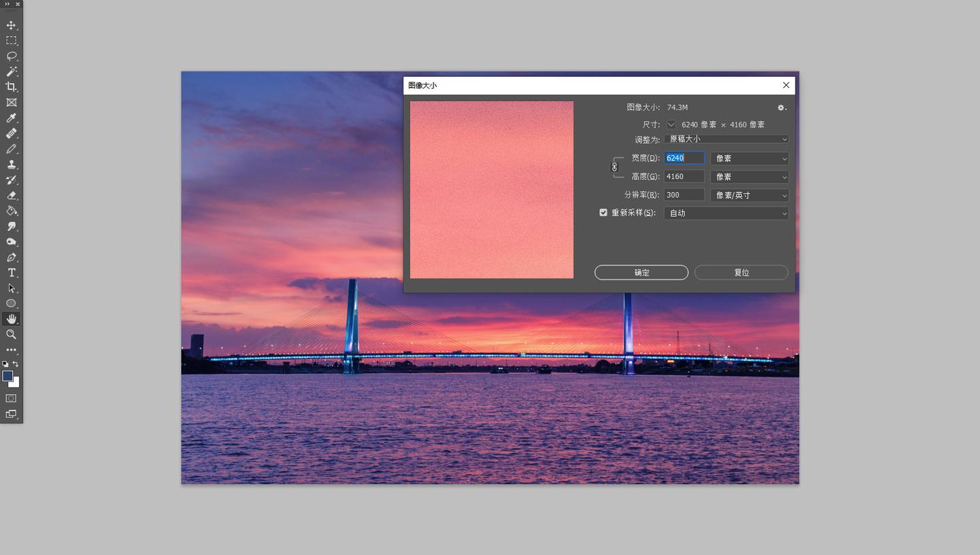Open the width unit 像素 dropdown

tap(749, 158)
